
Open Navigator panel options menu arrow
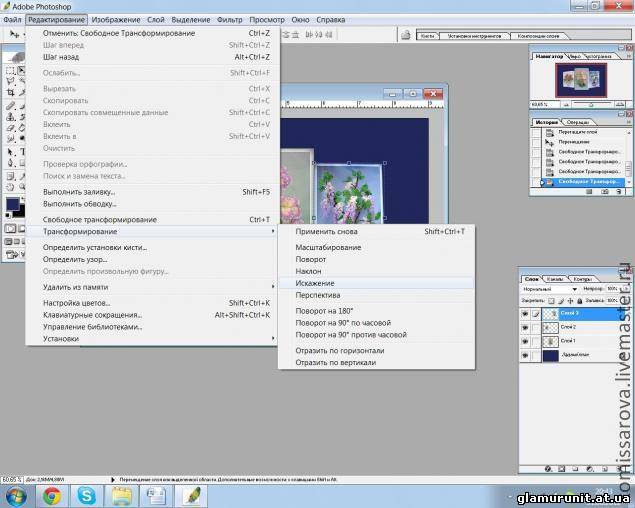629,56
